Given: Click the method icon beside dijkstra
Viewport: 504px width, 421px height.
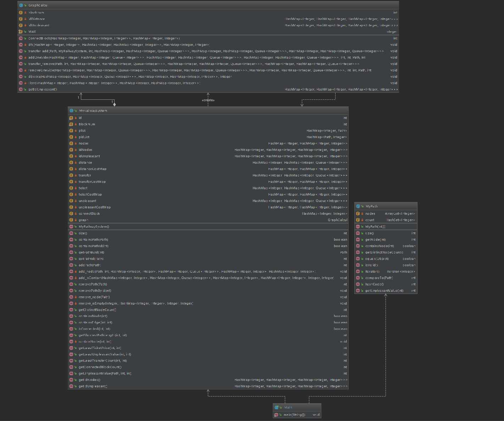Looking at the screenshot, I should coord(21,77).
